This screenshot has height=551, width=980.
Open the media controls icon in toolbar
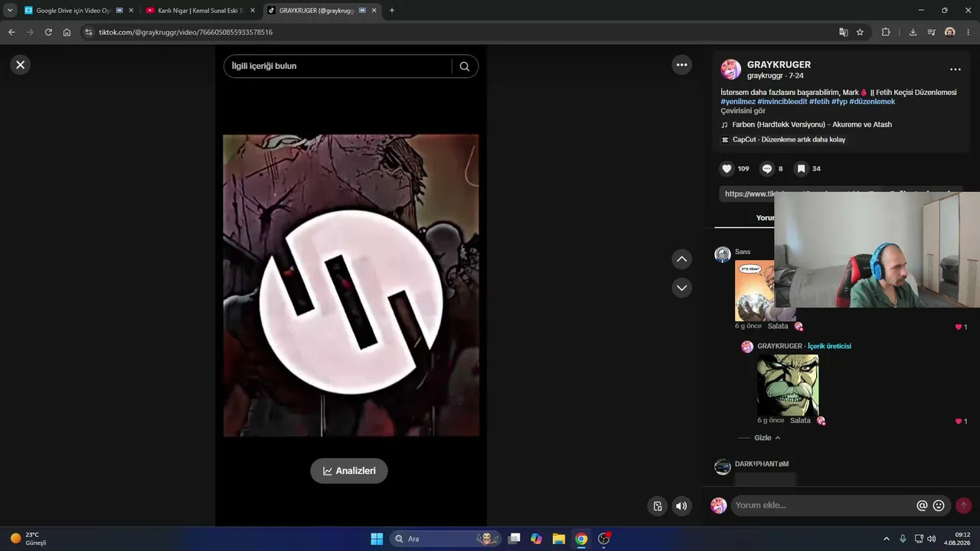pos(931,32)
